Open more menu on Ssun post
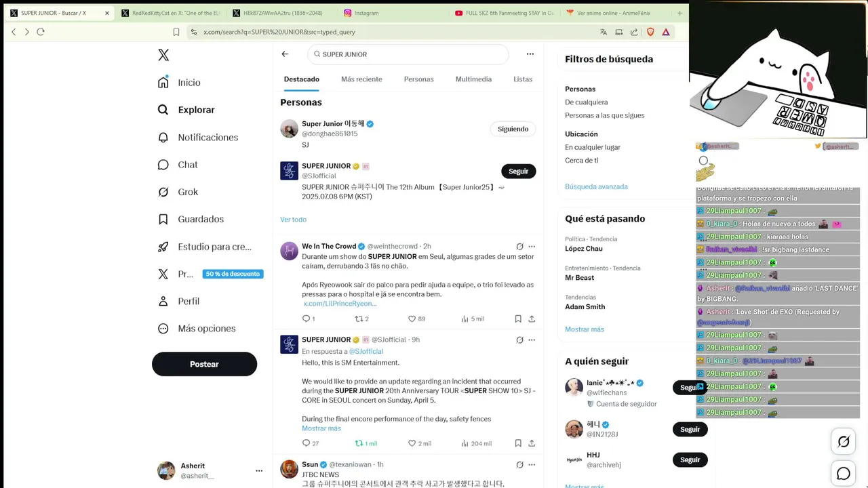The image size is (868, 488). click(x=532, y=465)
